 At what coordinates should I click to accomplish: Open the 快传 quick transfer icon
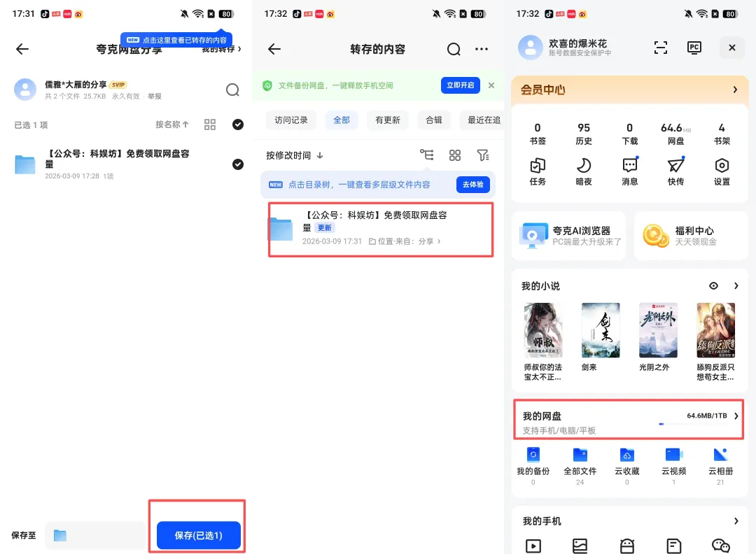coord(675,172)
